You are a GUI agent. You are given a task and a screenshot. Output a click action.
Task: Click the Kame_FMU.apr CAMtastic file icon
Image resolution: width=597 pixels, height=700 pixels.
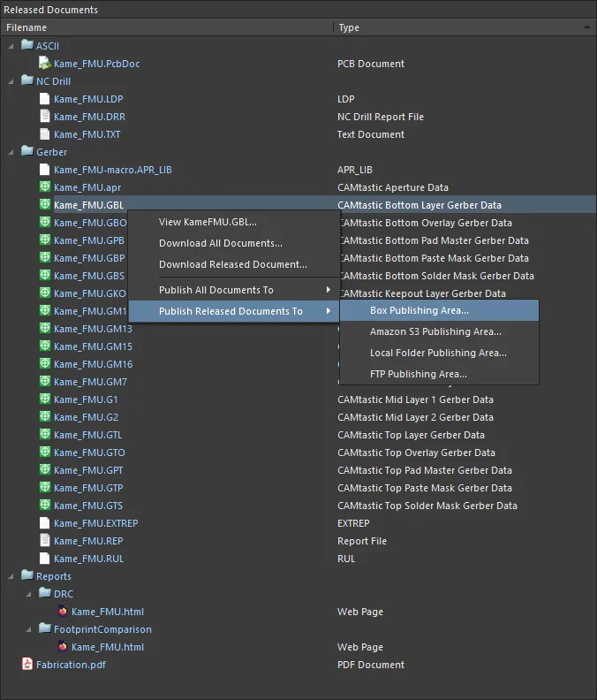coord(44,187)
